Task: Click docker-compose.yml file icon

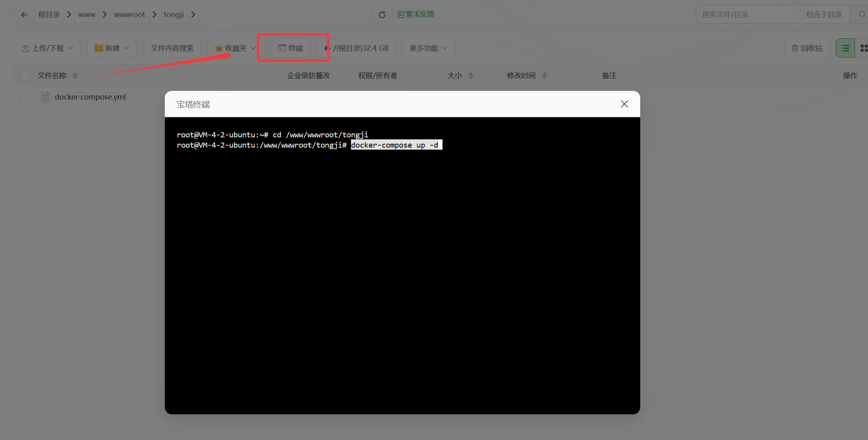Action: (45, 97)
